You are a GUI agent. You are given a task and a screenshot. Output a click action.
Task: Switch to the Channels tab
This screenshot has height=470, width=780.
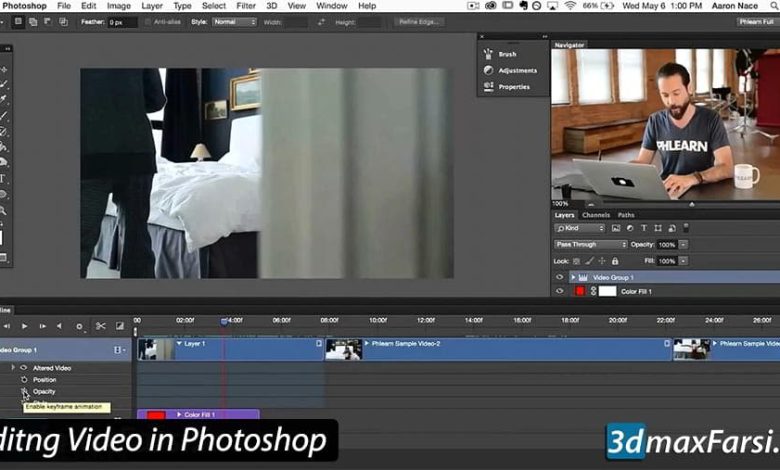click(x=596, y=215)
